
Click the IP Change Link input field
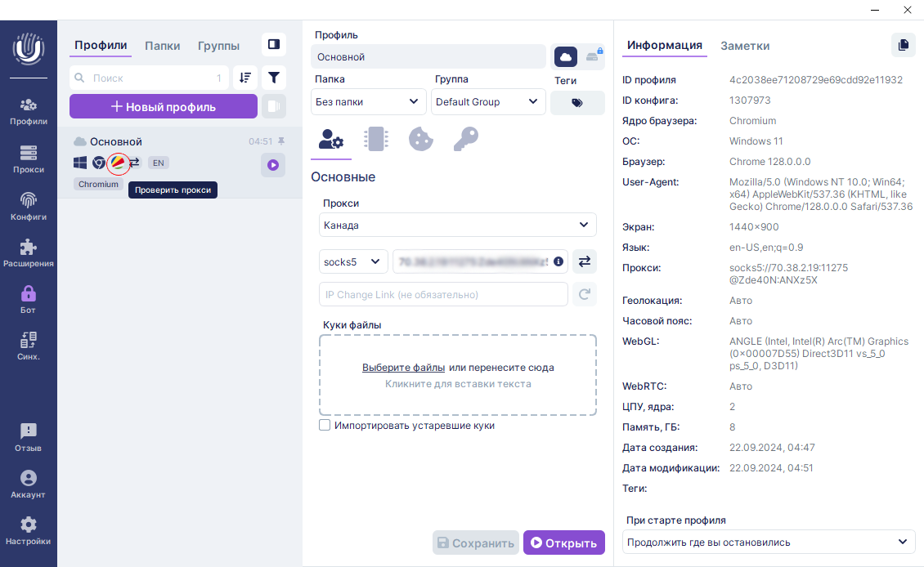pyautogui.click(x=442, y=294)
